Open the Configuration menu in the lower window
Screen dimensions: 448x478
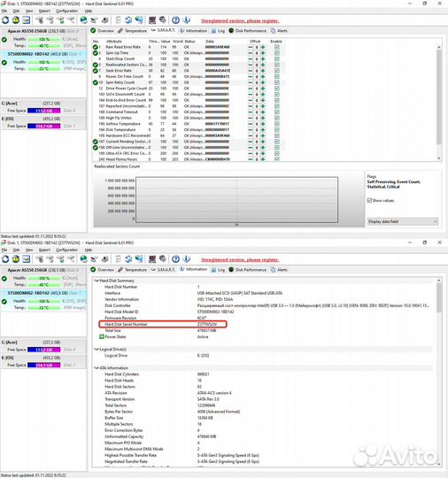point(66,250)
